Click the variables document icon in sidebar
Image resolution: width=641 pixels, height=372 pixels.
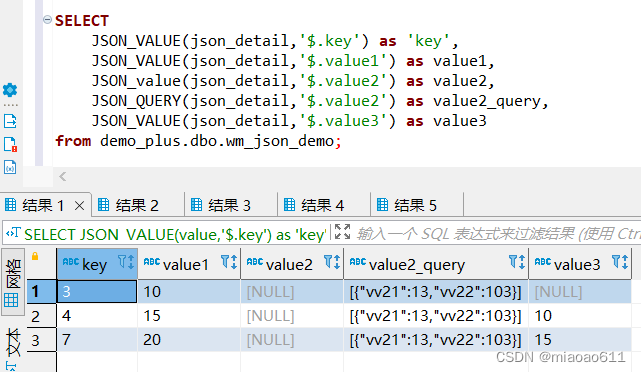(10, 167)
